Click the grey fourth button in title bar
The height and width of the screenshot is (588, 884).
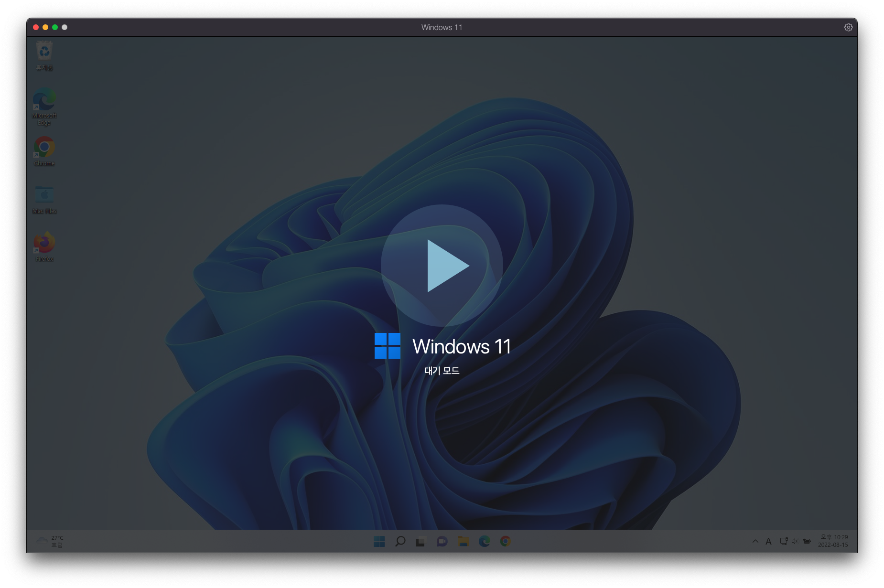[x=65, y=27]
